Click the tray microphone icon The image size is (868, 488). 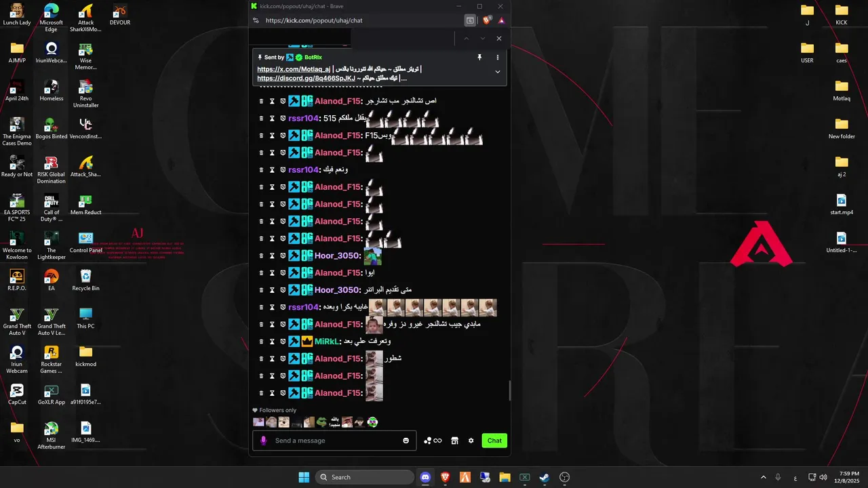(778, 477)
